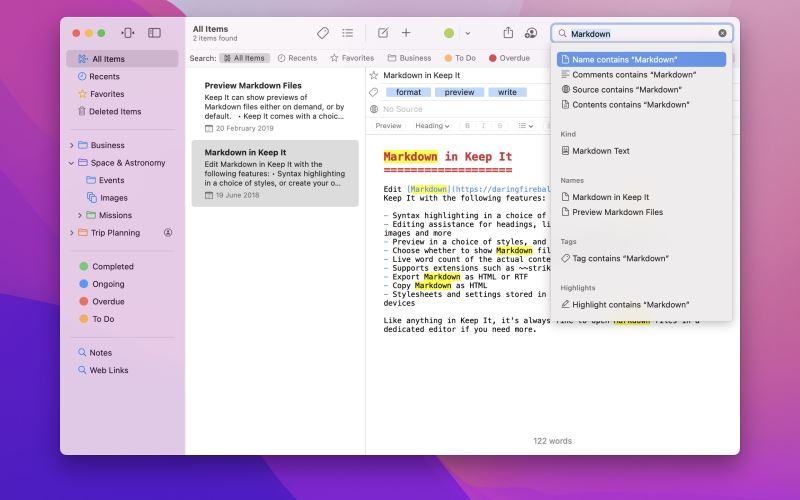Click the 122 words count
Screen dimensions: 800x500
click(553, 441)
